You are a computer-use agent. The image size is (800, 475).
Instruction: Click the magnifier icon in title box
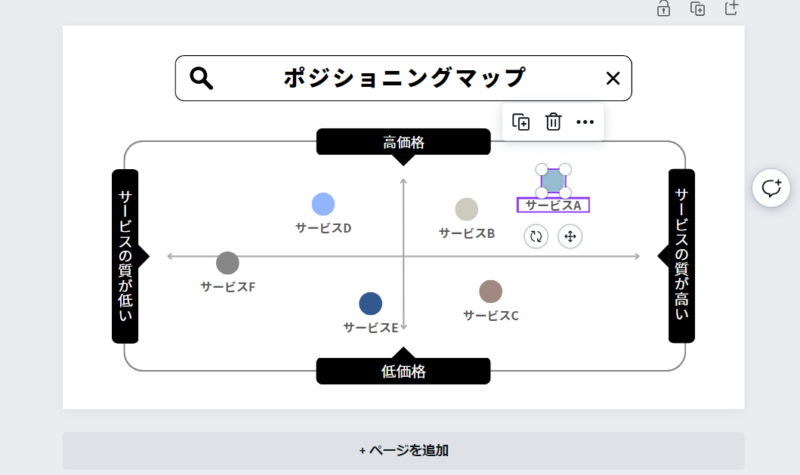[201, 78]
